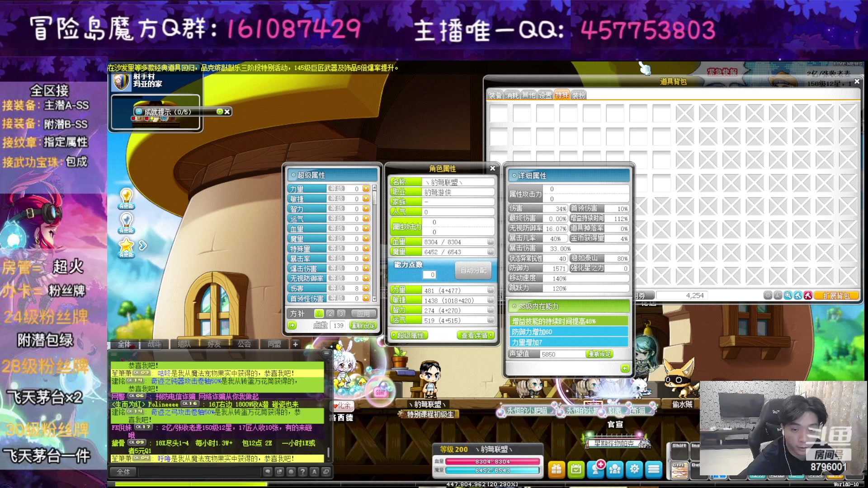
Task: Click the green arrow icon in super stat panel
Action: 292,325
